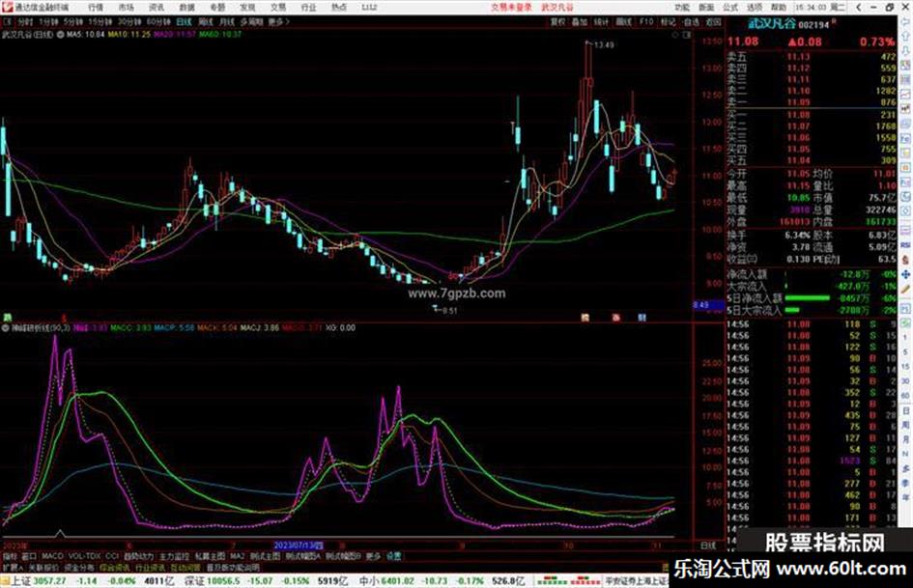Click the 返回 button
The image size is (913, 588).
pyautogui.click(x=713, y=21)
